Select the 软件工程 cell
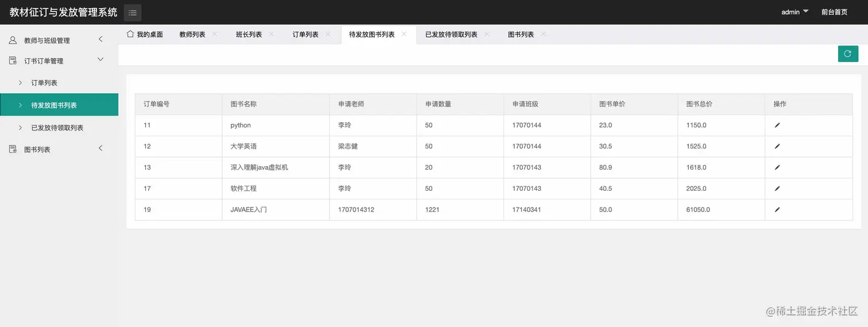 click(x=276, y=188)
